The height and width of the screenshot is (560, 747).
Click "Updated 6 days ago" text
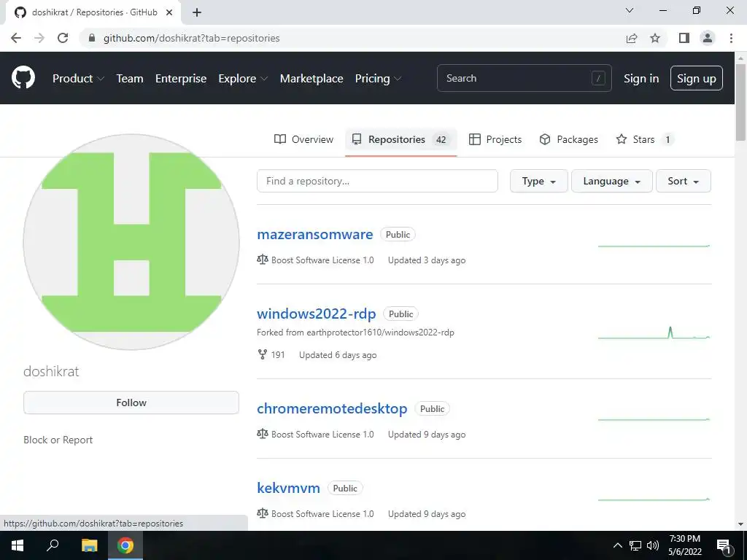click(x=338, y=355)
